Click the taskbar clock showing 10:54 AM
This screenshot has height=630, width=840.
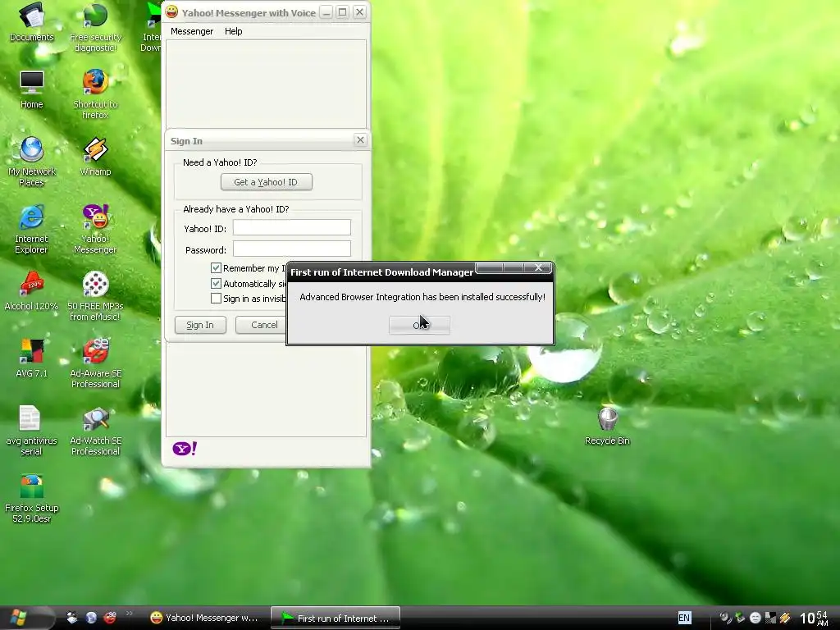pyautogui.click(x=814, y=619)
